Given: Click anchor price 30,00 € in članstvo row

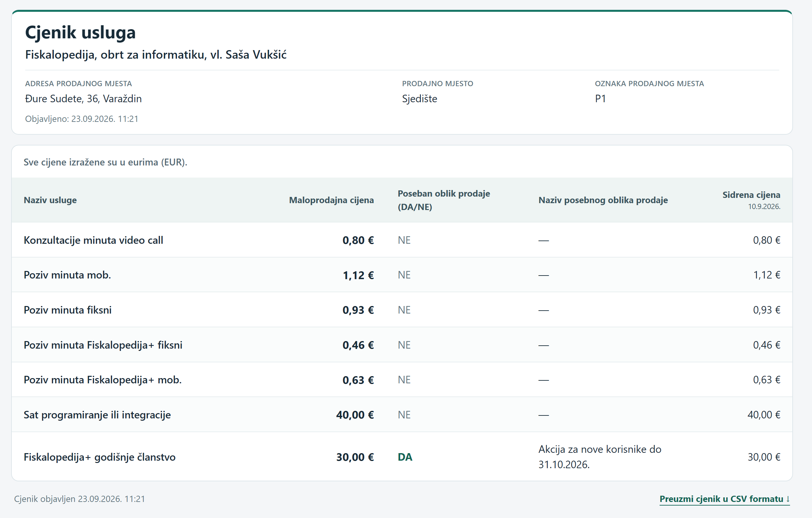Looking at the screenshot, I should pos(764,457).
